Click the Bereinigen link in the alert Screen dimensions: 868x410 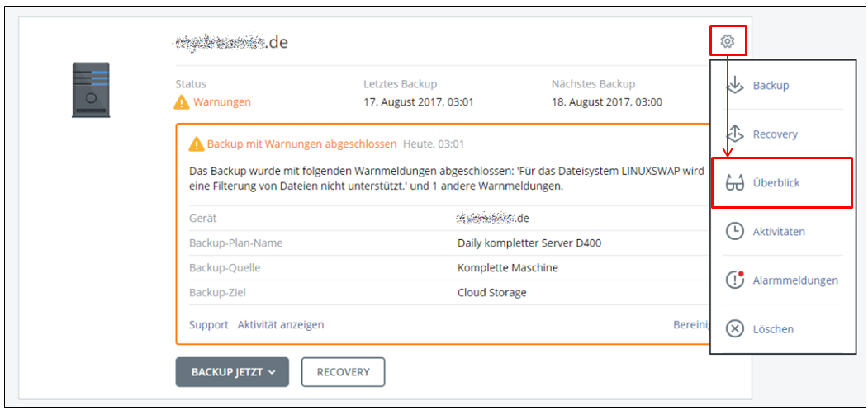pos(692,325)
